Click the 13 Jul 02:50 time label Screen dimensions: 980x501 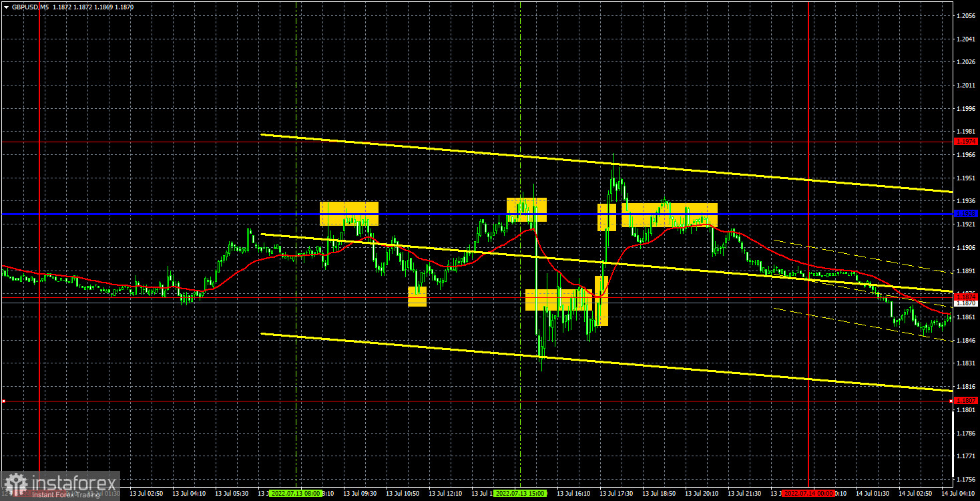(146, 494)
